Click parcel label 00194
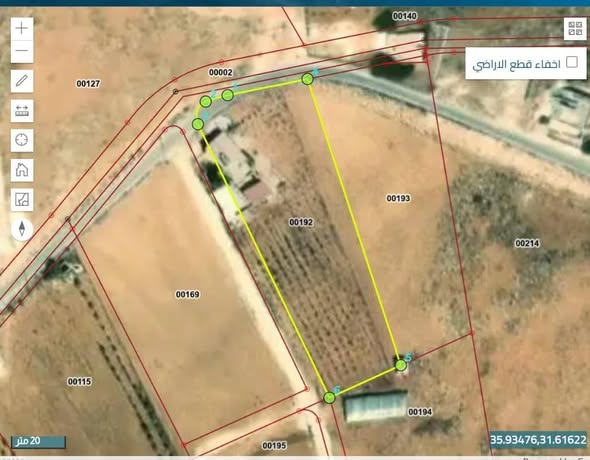The image size is (590, 460). pos(420,412)
